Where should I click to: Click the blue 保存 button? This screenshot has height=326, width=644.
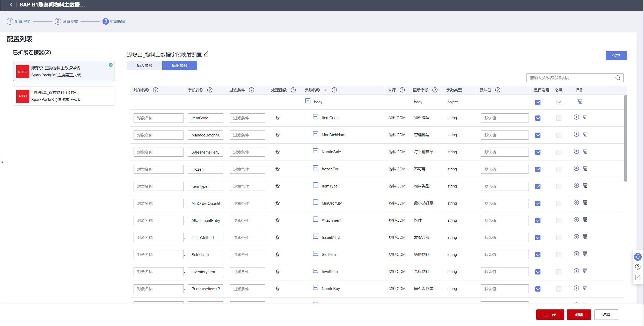pyautogui.click(x=616, y=56)
